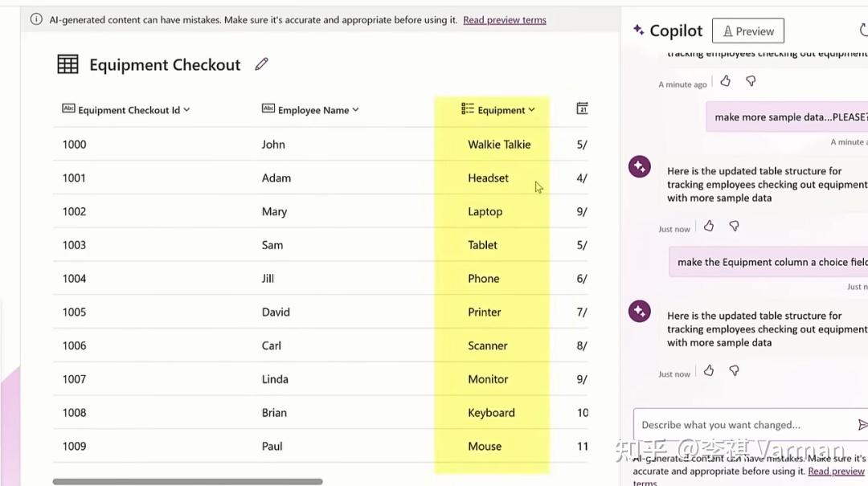
Task: Click the Describe what you want changed input field
Action: (x=731, y=424)
